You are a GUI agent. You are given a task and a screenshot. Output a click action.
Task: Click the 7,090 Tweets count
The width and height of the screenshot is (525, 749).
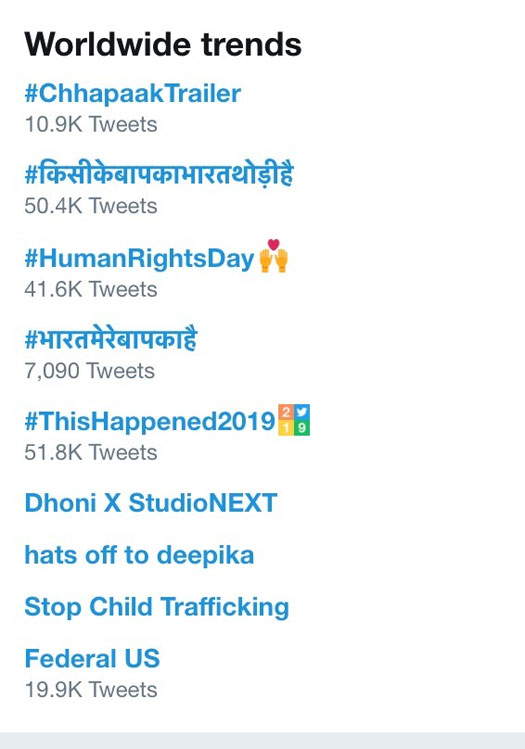click(90, 371)
